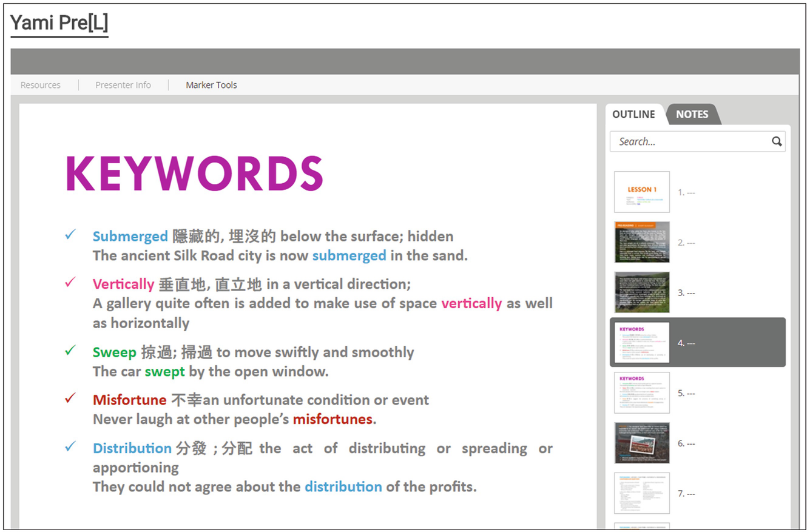Open the Marker Tools menu
The image size is (810, 532).
tap(211, 85)
